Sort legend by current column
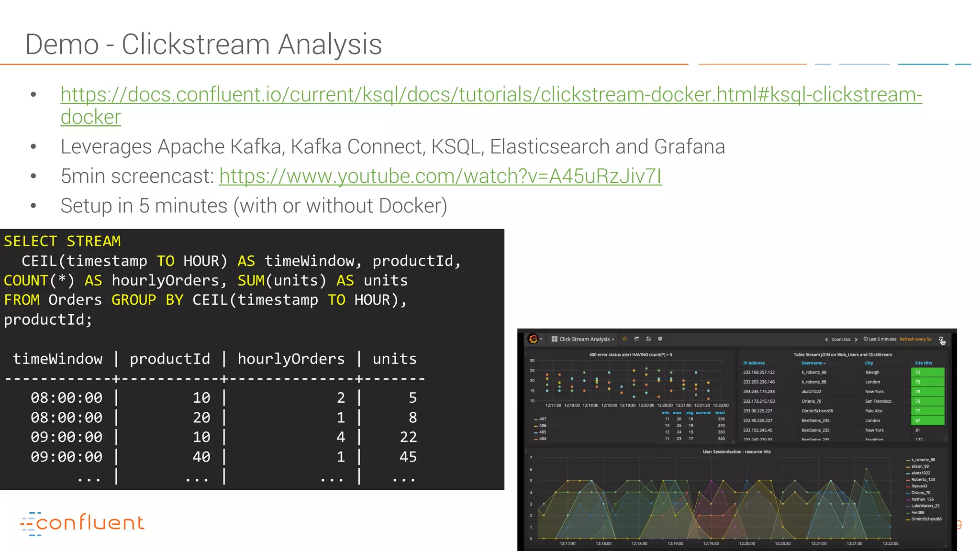Viewport: 980px width, 551px height. pos(703,413)
